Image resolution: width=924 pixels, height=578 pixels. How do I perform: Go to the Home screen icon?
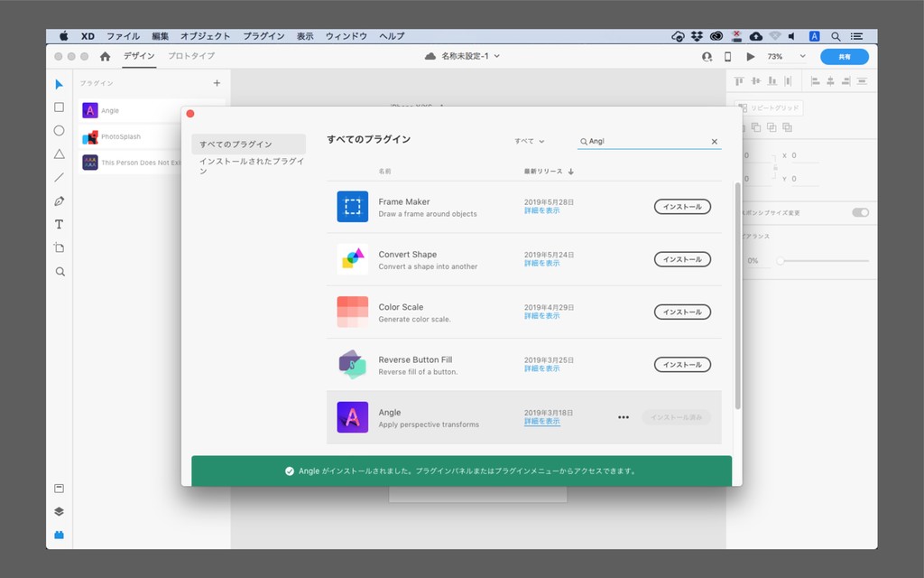[x=105, y=57]
